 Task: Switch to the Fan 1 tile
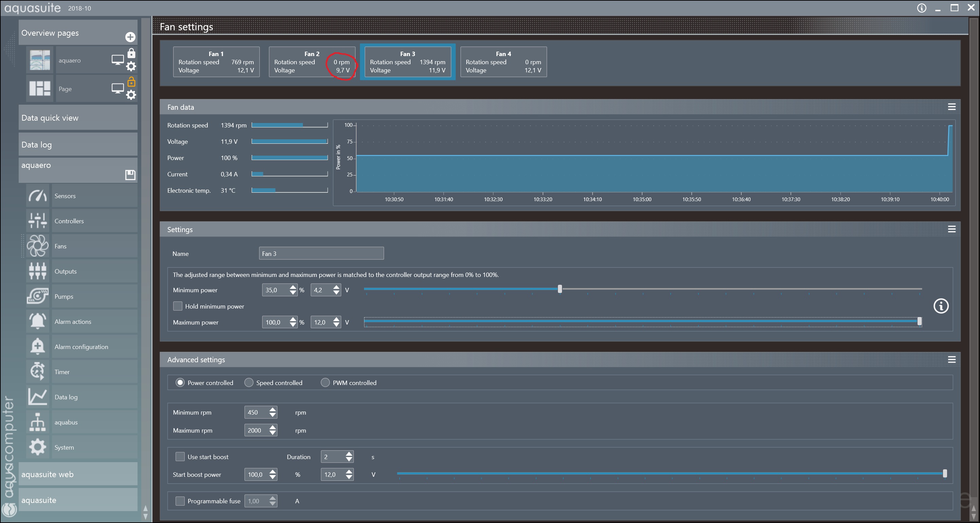click(x=216, y=62)
